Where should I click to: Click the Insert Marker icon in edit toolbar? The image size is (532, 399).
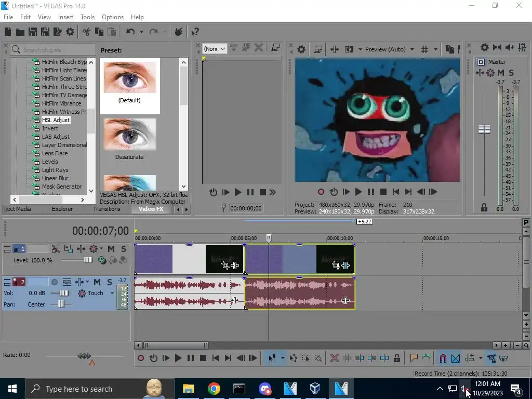pyautogui.click(x=414, y=358)
